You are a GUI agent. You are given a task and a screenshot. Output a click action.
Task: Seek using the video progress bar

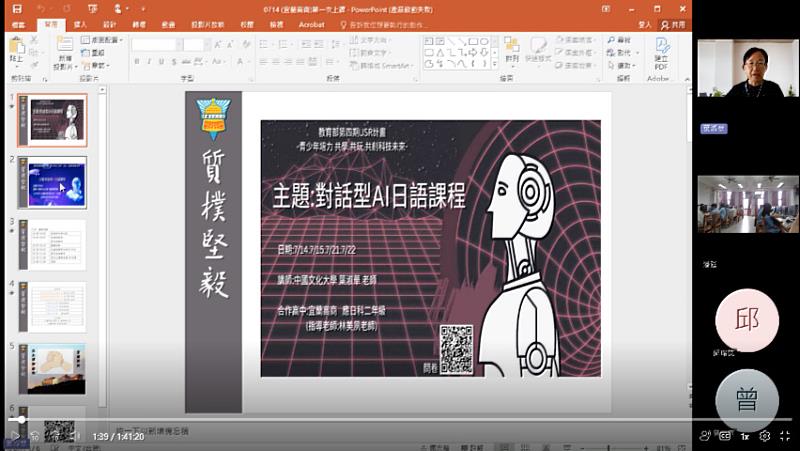tap(400, 419)
